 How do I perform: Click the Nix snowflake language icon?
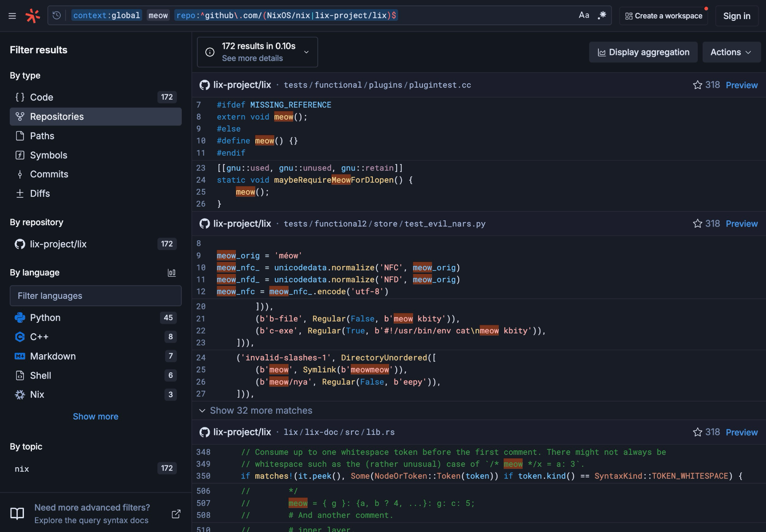coord(20,395)
